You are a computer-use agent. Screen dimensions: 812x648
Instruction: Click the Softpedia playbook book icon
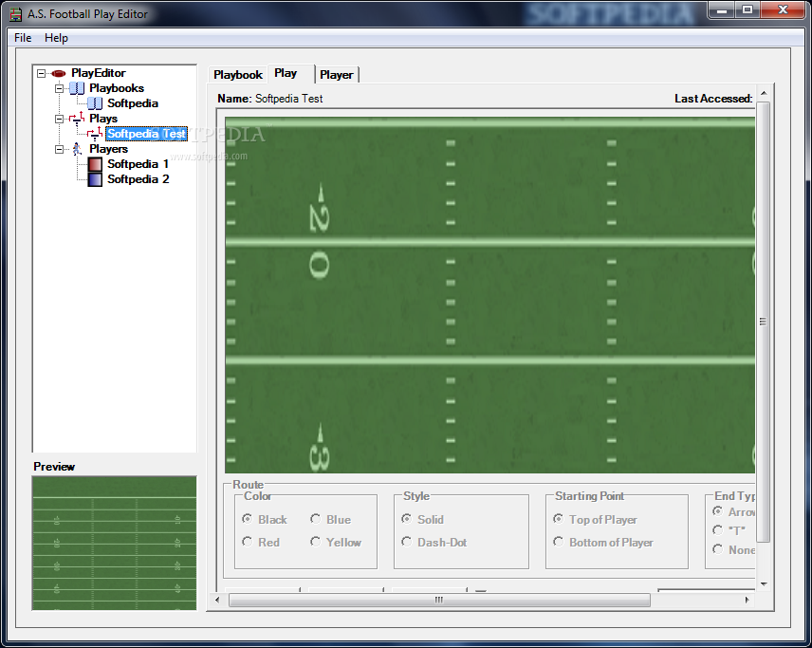click(x=95, y=103)
